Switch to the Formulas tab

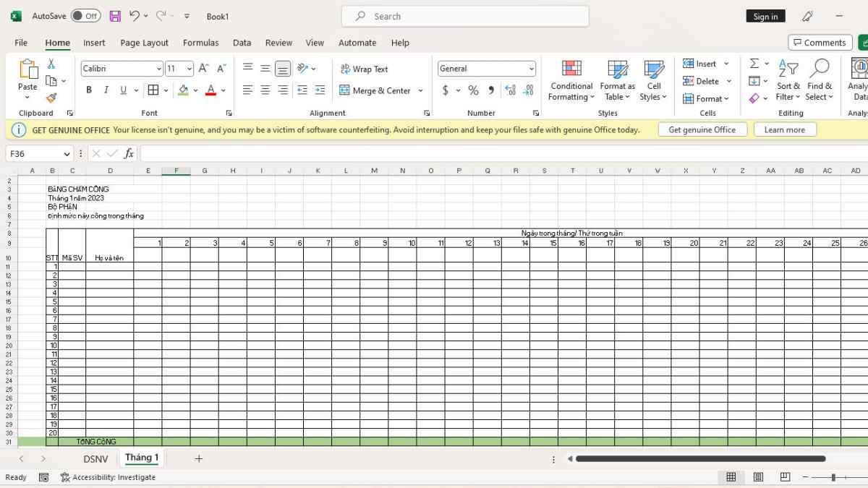pyautogui.click(x=200, y=43)
